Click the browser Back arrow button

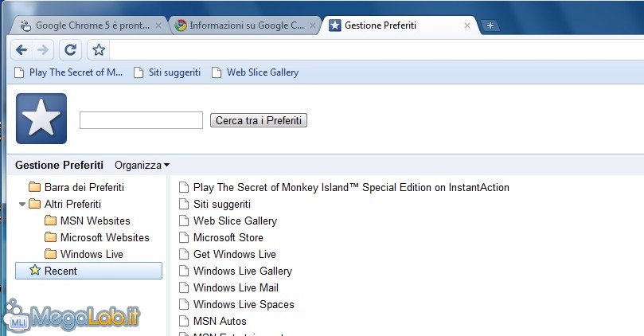pyautogui.click(x=21, y=50)
